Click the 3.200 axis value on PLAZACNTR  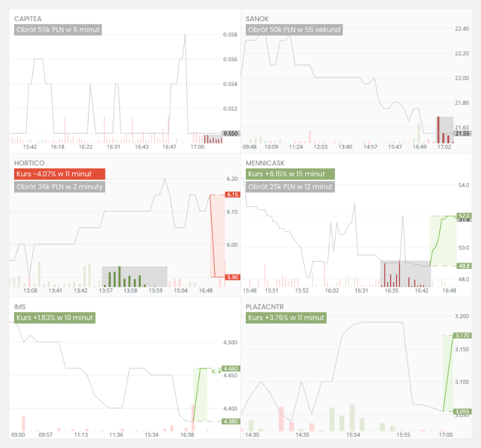tap(462, 317)
